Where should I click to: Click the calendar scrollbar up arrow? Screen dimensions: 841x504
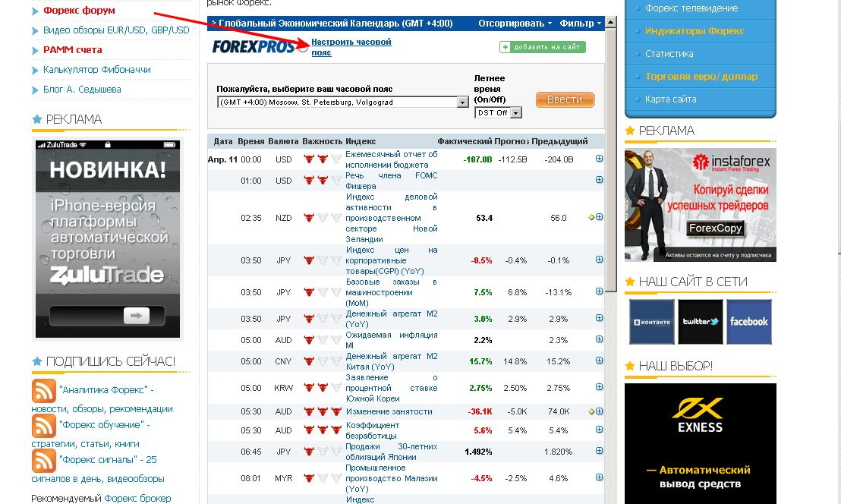(610, 23)
